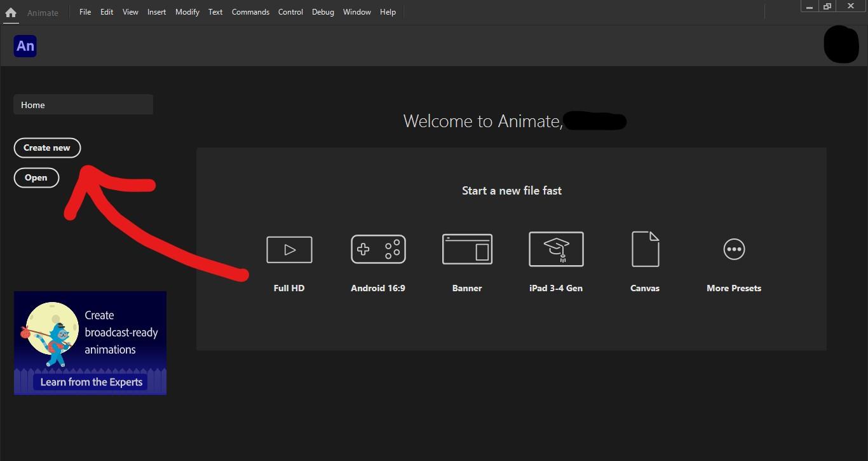This screenshot has height=461, width=868.
Task: Open the Text menu
Action: tap(215, 12)
